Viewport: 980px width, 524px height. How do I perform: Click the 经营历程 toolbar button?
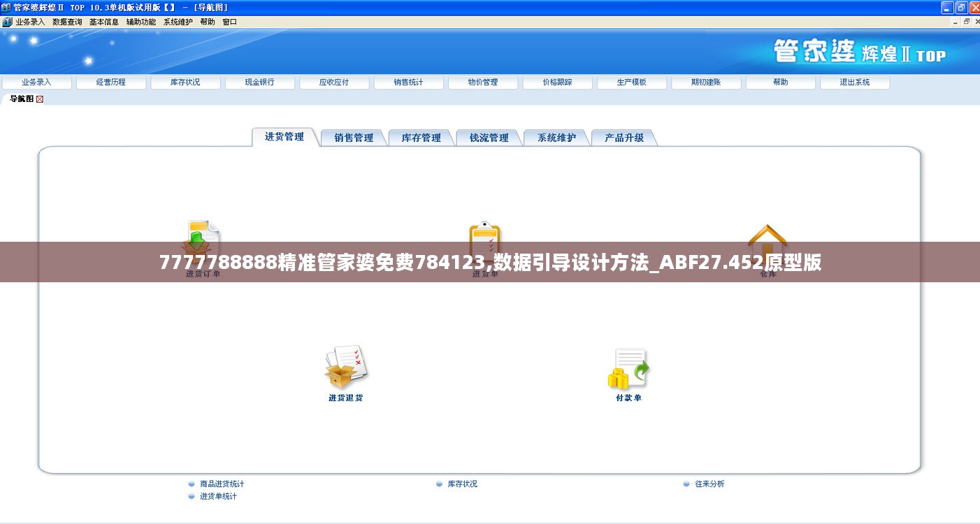click(x=111, y=82)
